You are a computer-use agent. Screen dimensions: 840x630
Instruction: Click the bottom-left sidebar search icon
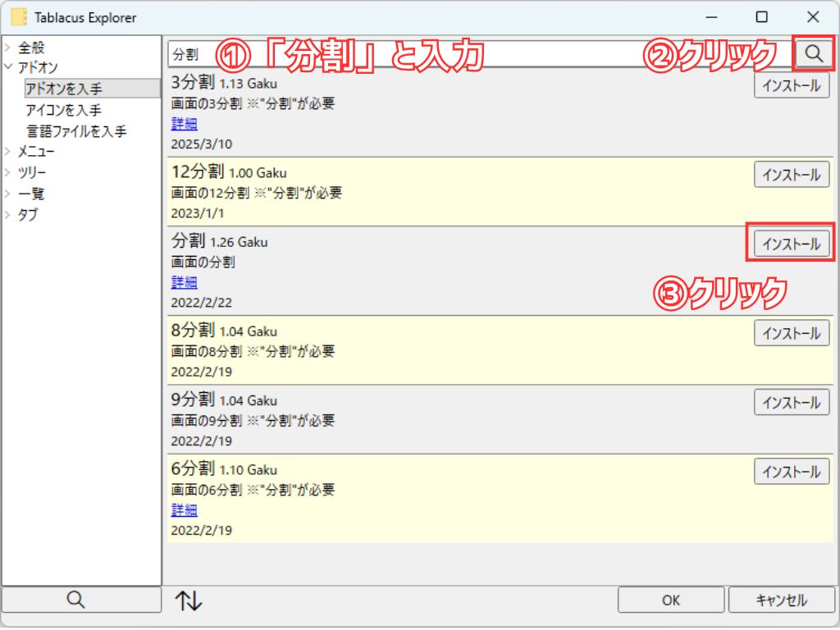[x=75, y=600]
